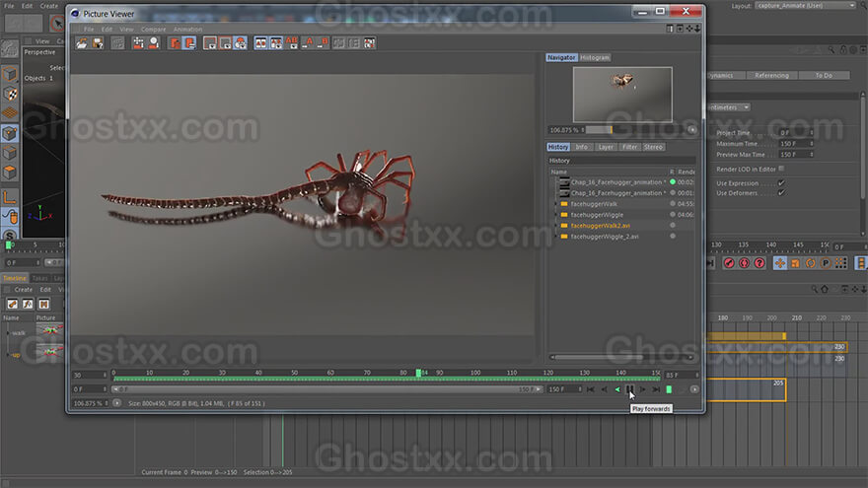Open the Layout dropdown at top right

coord(806,6)
